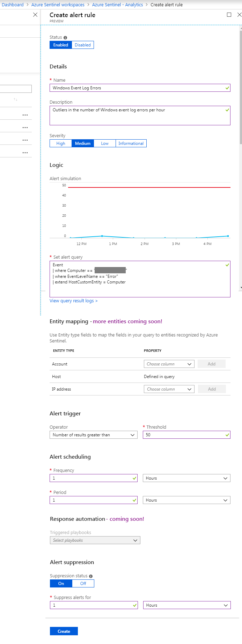The image size is (242, 644).
Task: Select High severity
Action: pyautogui.click(x=61, y=143)
